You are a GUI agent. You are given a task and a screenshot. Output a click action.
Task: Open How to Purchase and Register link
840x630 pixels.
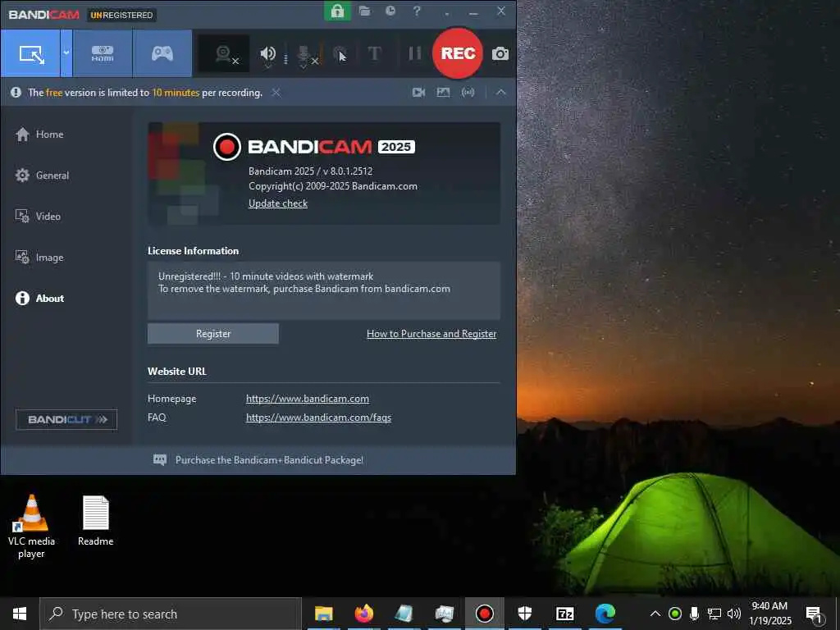click(431, 334)
